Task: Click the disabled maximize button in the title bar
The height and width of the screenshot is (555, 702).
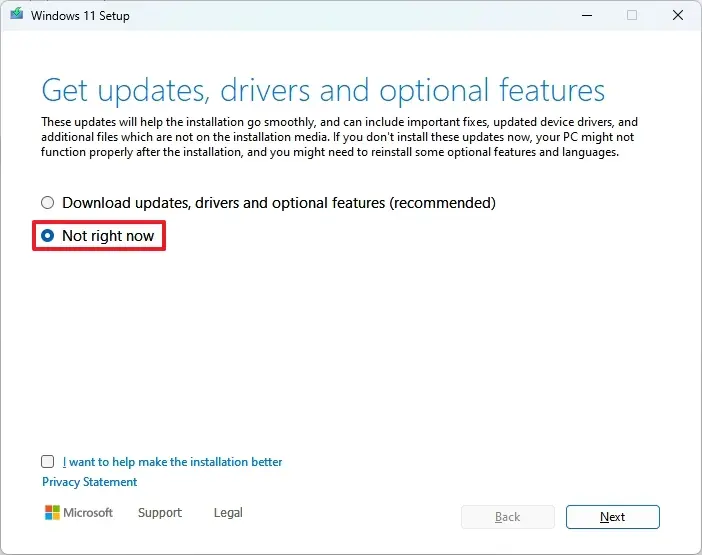Action: pos(632,15)
